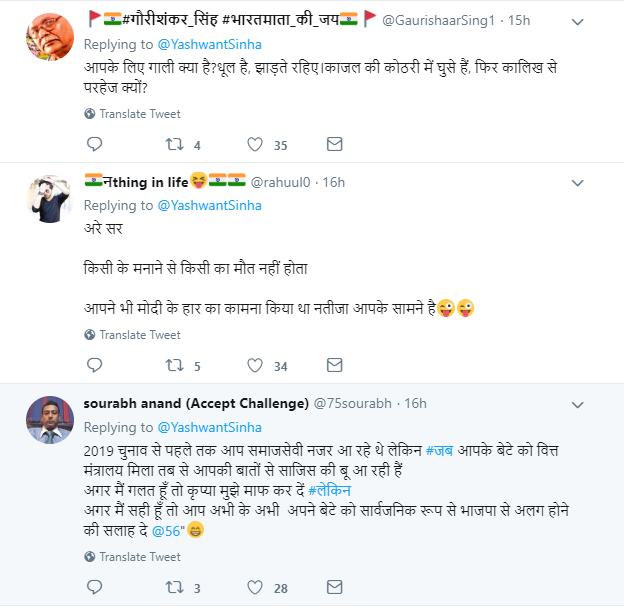Viewport: 624px width, 609px height.
Task: Open the #लेकिन hashtag
Action: (333, 492)
